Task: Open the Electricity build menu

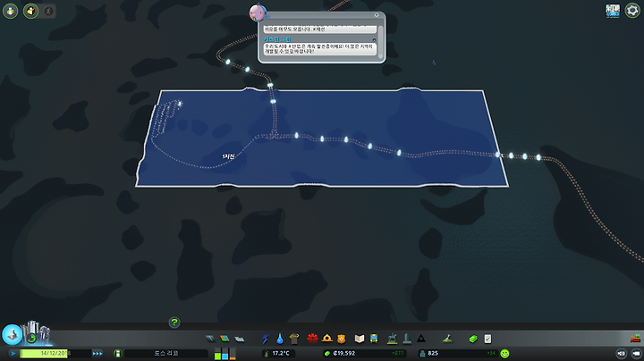Action: point(266,339)
